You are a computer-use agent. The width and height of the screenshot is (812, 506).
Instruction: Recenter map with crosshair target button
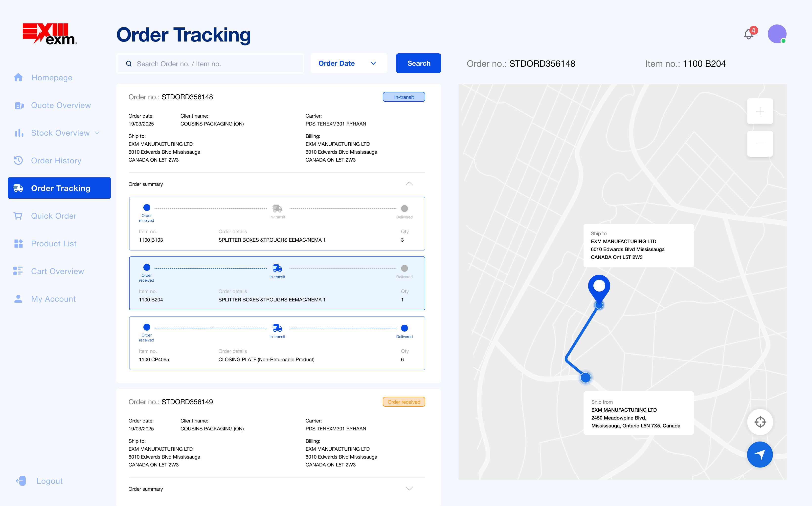coord(760,422)
